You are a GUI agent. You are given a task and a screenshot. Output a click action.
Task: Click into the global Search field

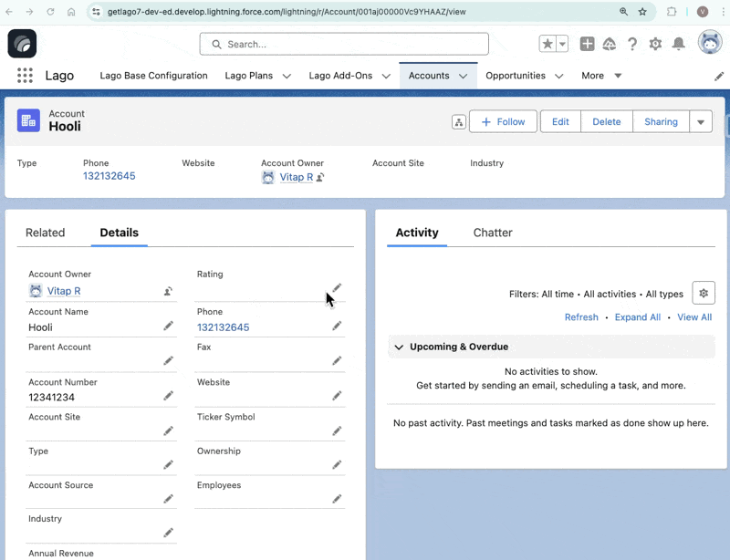[x=344, y=44]
